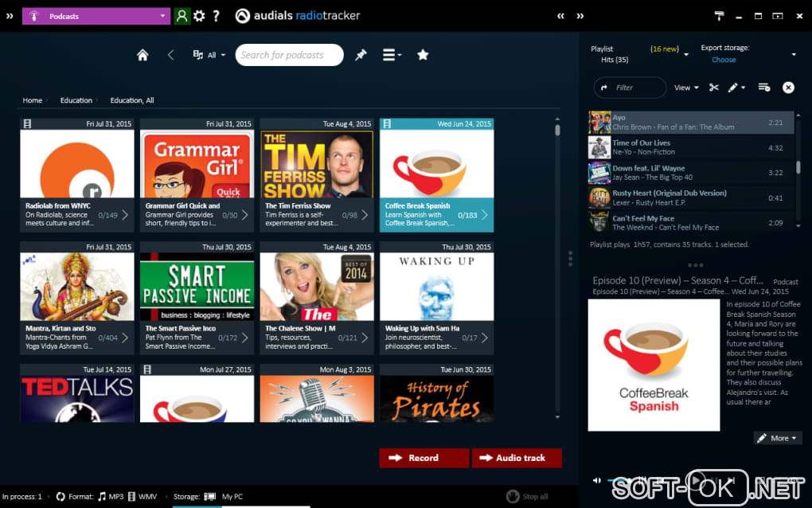
Task: Select the TED Talks podcast thumbnail
Action: pos(77,399)
